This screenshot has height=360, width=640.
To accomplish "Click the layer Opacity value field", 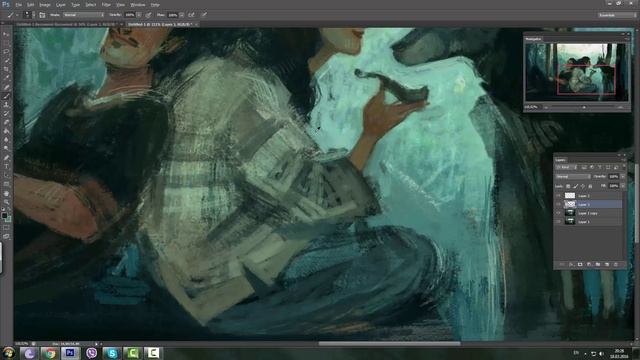I will 613,177.
